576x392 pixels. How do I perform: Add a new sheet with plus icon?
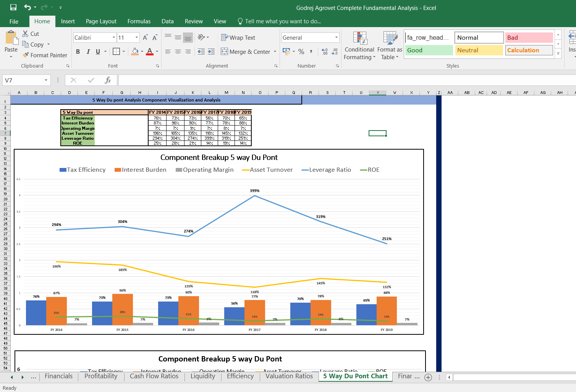click(428, 377)
